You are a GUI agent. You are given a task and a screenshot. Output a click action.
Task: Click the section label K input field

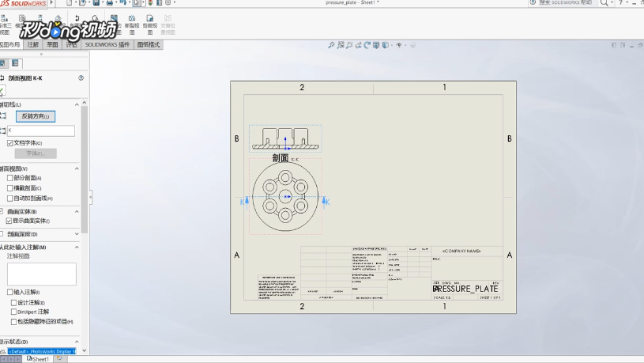pos(41,130)
